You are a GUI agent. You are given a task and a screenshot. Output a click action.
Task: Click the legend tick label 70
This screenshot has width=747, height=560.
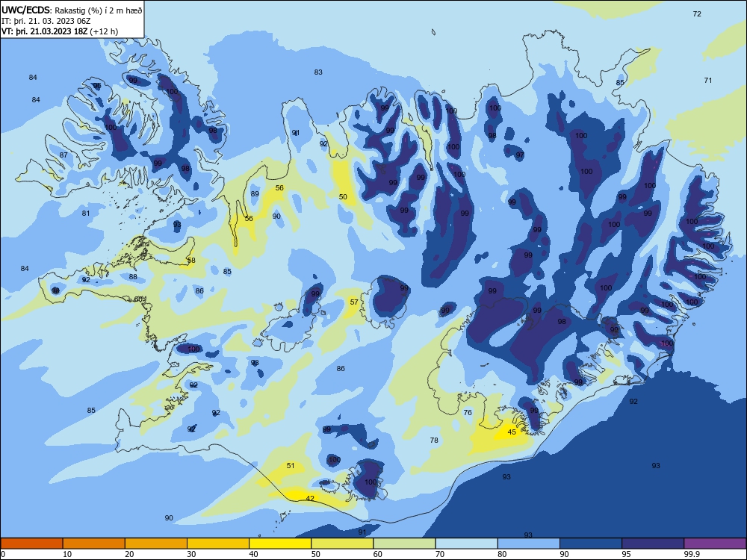(440, 554)
